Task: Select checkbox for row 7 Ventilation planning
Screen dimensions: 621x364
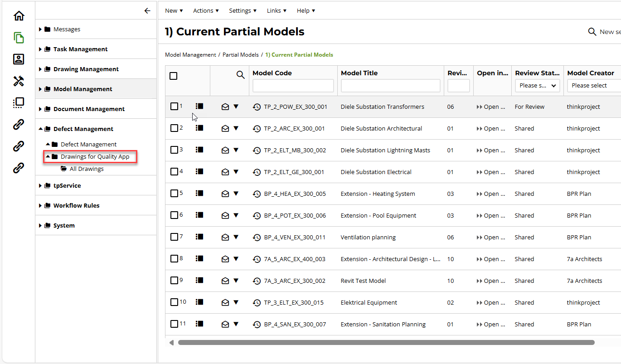Action: 174,237
